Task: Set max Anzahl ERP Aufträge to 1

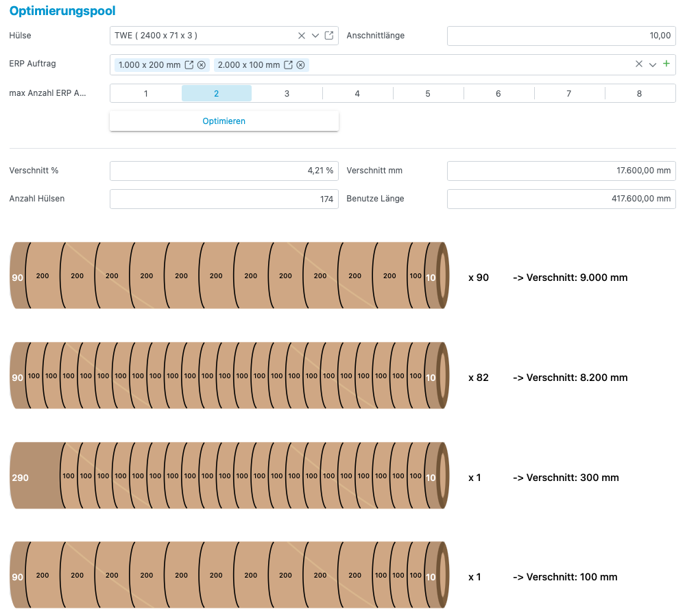Action: pyautogui.click(x=145, y=93)
